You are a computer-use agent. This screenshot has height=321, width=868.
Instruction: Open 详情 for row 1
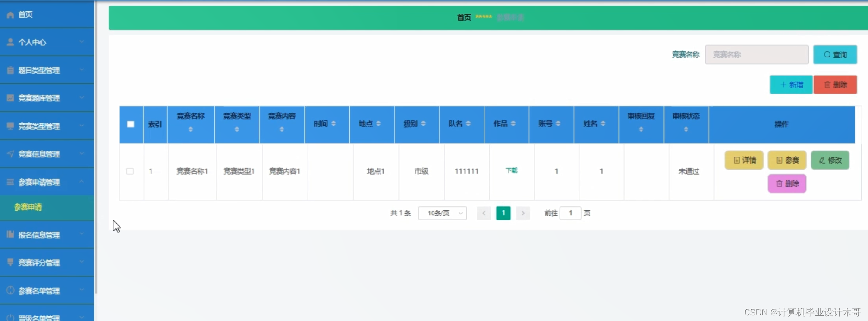click(x=744, y=160)
